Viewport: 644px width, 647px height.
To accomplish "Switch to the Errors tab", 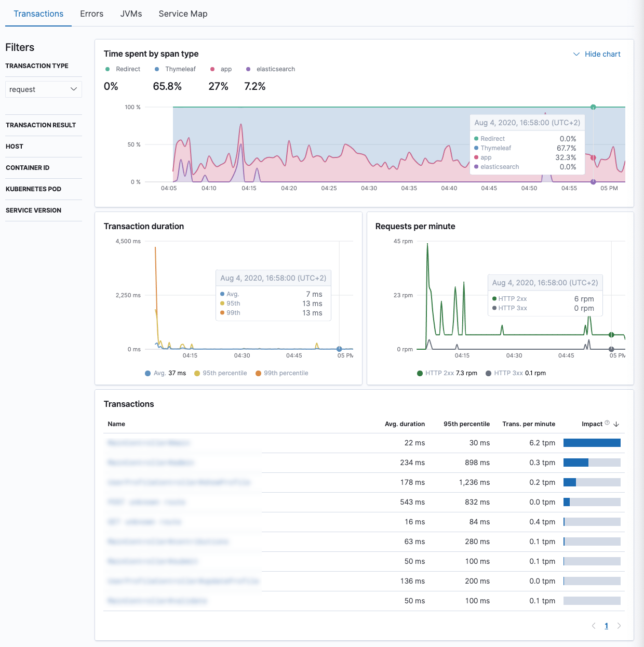I will click(x=91, y=14).
